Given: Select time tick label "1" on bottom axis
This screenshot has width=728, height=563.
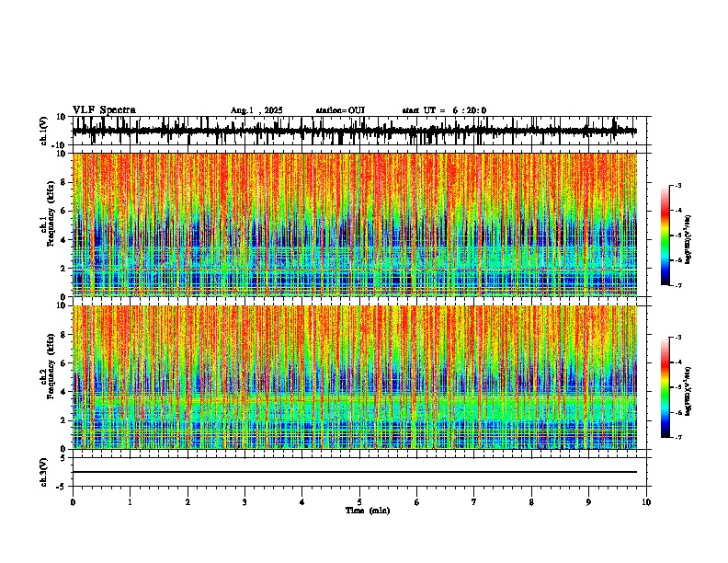Looking at the screenshot, I should [130, 502].
